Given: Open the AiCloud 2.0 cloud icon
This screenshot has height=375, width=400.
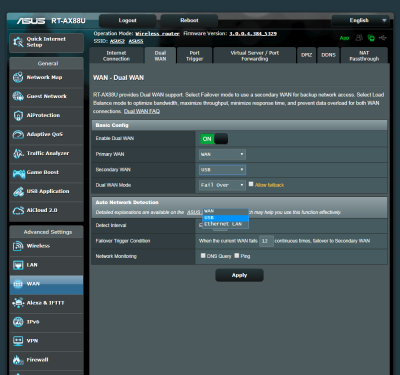Looking at the screenshot, I should click(x=18, y=210).
